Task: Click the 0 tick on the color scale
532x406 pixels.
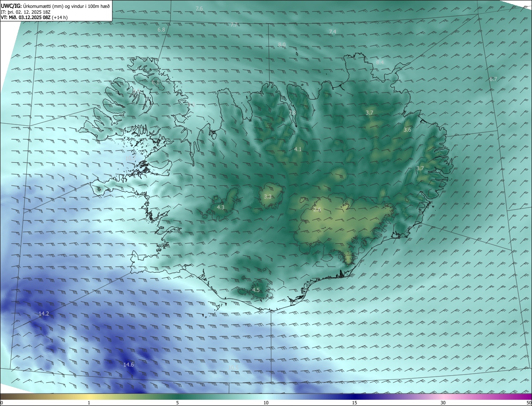Action: pos(2,403)
